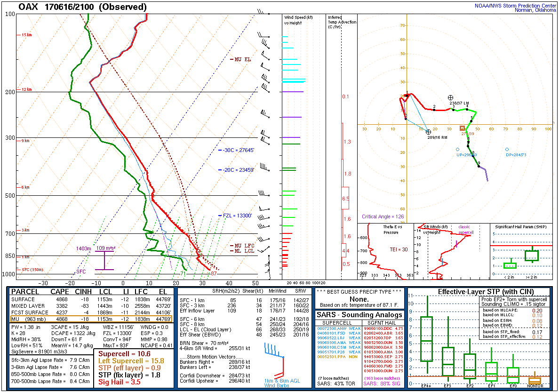Click the Corfidi downshear DP circle marker
This screenshot has height=392, width=559.
coord(507,150)
